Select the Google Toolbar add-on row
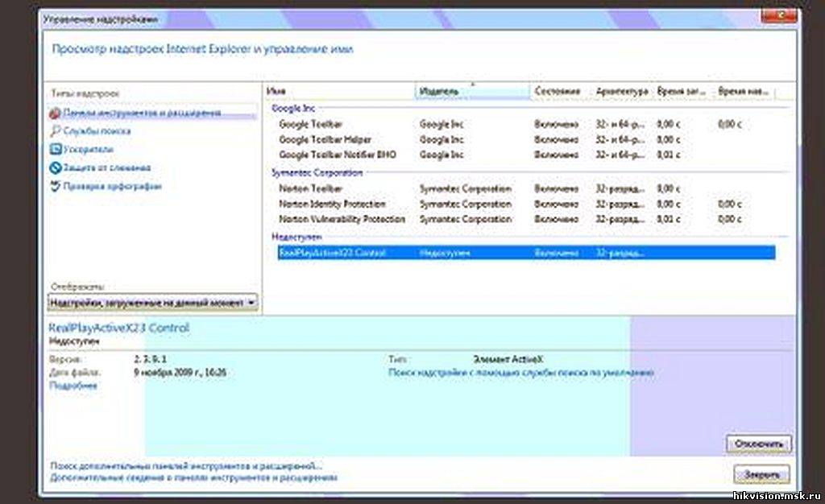Image resolution: width=825 pixels, height=504 pixels. click(x=526, y=125)
